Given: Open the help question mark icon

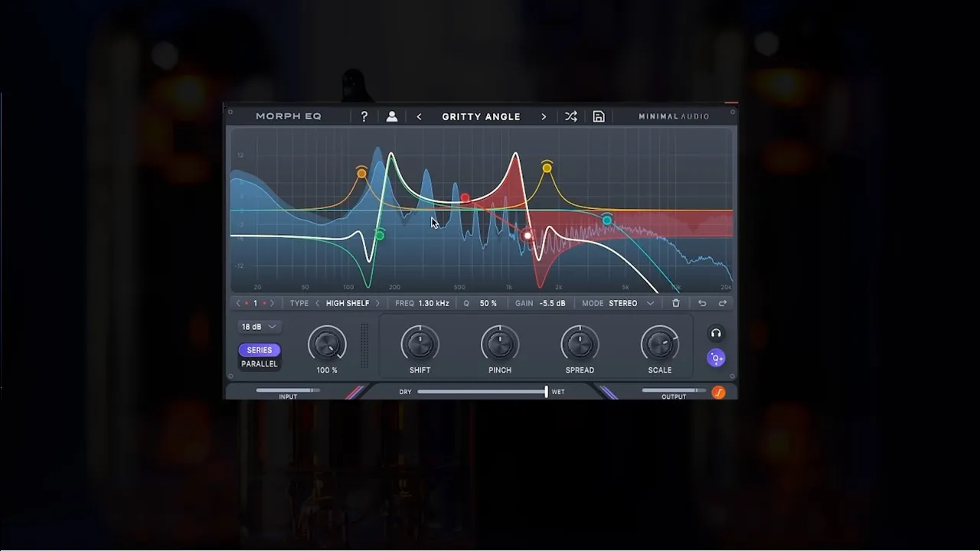Looking at the screenshot, I should [x=364, y=116].
